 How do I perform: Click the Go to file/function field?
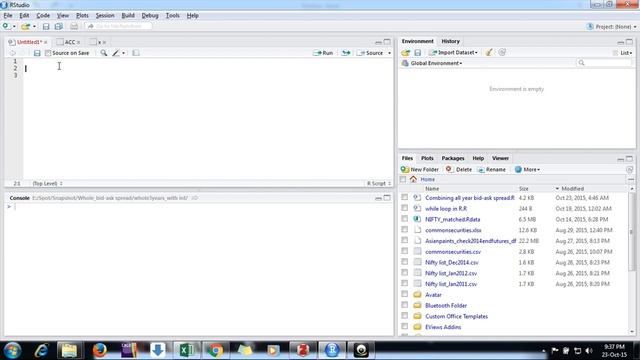click(119, 26)
